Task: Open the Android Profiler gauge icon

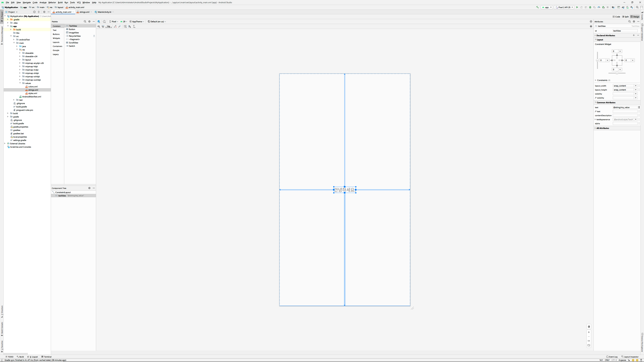Action: tap(599, 7)
